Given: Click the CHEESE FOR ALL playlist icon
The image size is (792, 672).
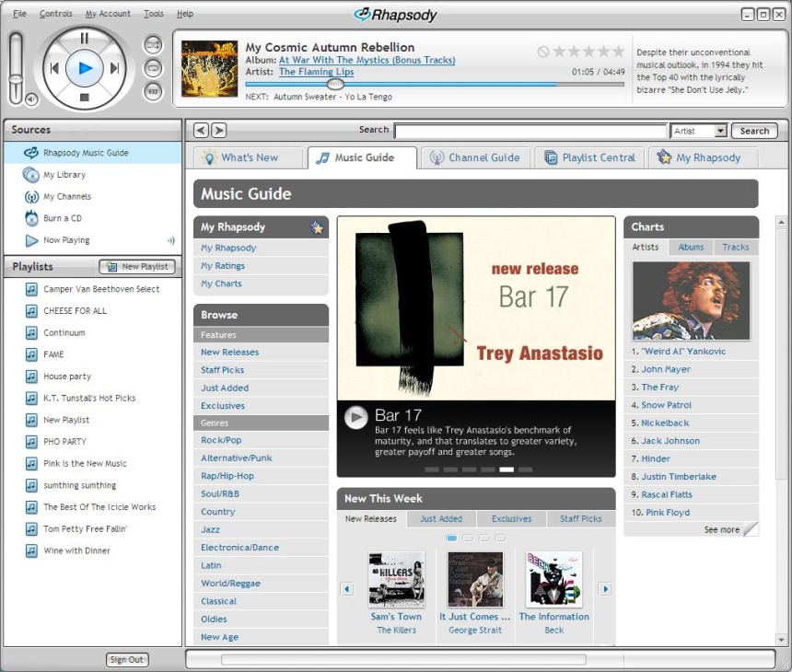Looking at the screenshot, I should (31, 310).
